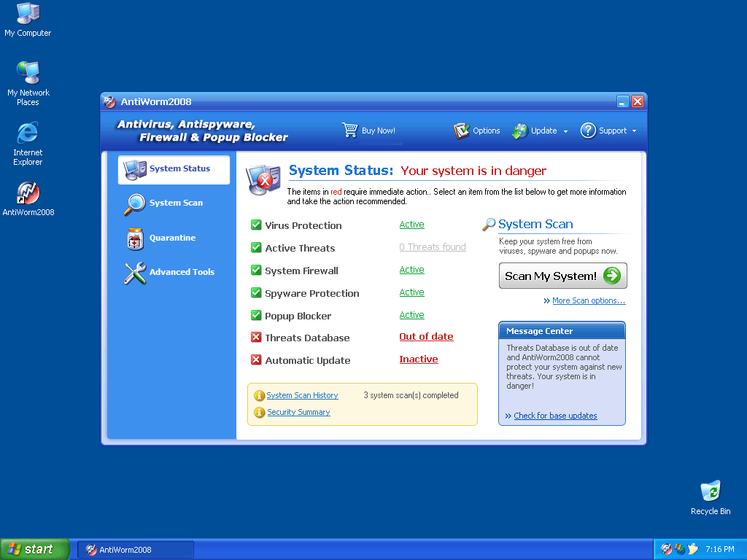Open the AntiWorm2008 desktop shortcut icon
Viewport: 747px width, 560px height.
28,194
